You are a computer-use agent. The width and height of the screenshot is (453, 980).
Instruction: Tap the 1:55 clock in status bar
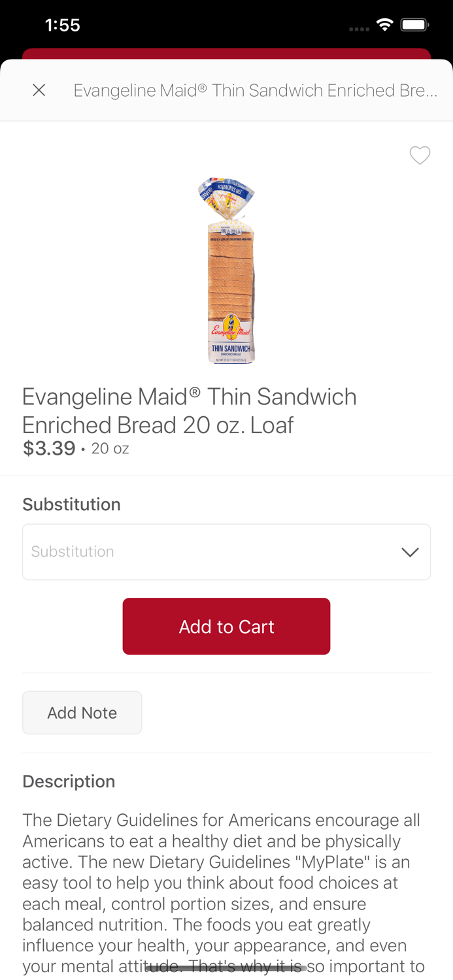tap(63, 25)
